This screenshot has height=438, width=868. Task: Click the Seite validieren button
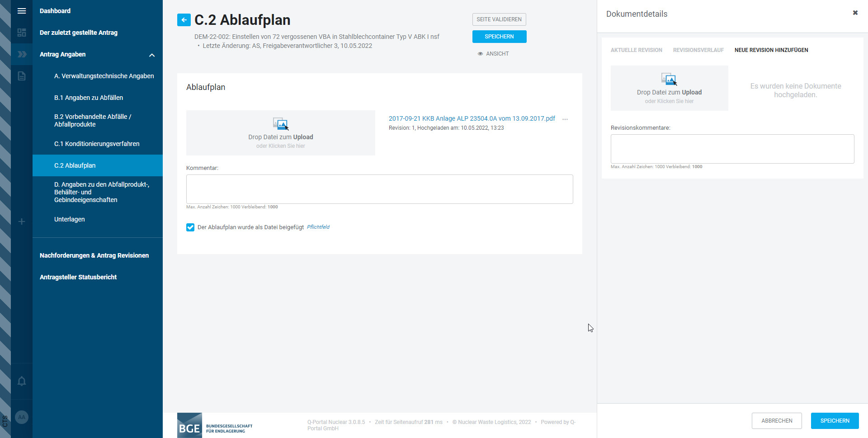pyautogui.click(x=499, y=19)
